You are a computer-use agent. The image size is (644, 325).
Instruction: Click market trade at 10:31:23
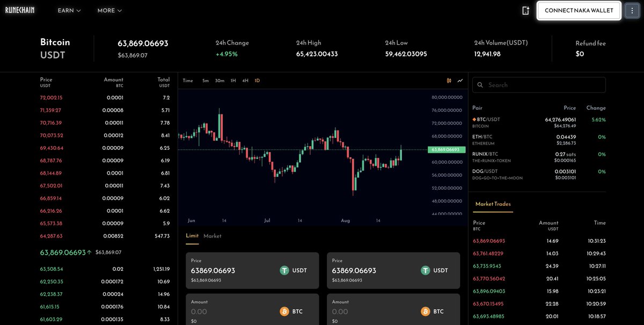click(x=539, y=241)
